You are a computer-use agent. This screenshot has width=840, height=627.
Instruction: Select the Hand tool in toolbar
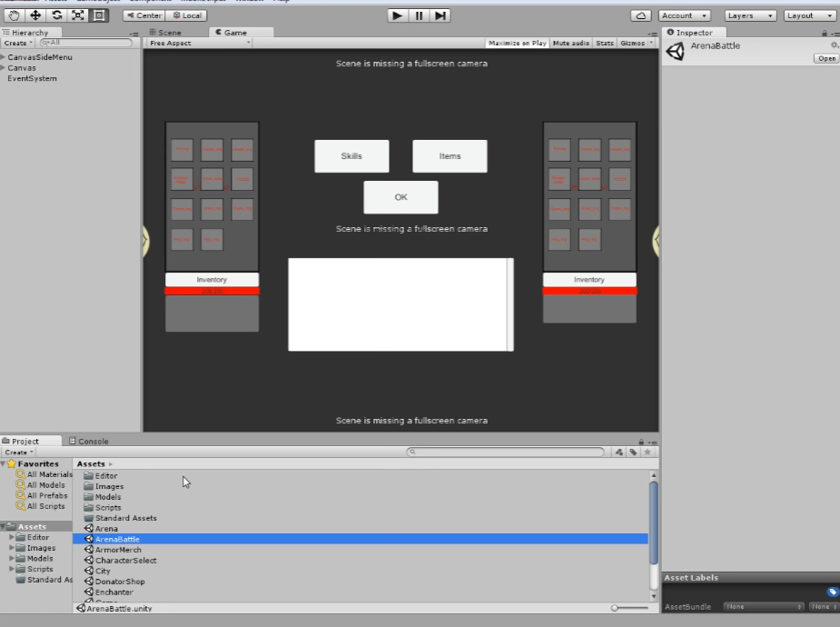pyautogui.click(x=15, y=15)
